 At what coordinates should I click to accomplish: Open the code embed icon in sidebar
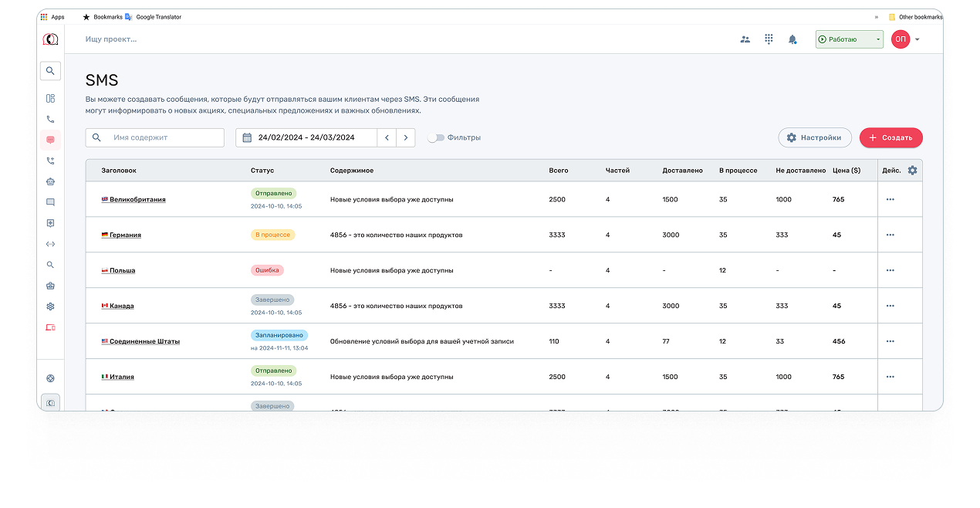pos(50,244)
